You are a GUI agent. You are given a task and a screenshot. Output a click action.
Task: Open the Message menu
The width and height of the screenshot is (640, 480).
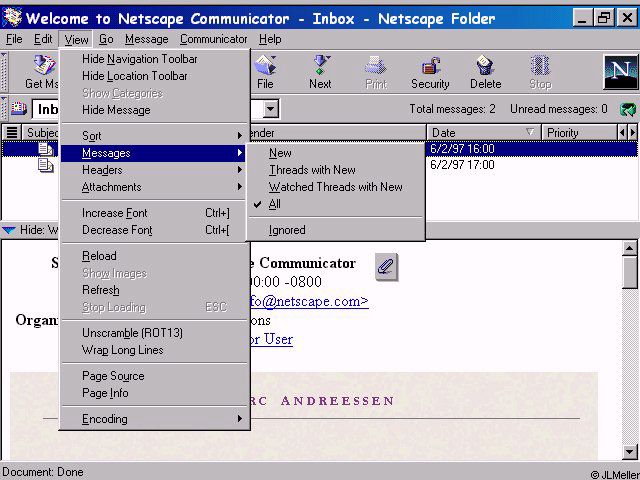pos(147,39)
